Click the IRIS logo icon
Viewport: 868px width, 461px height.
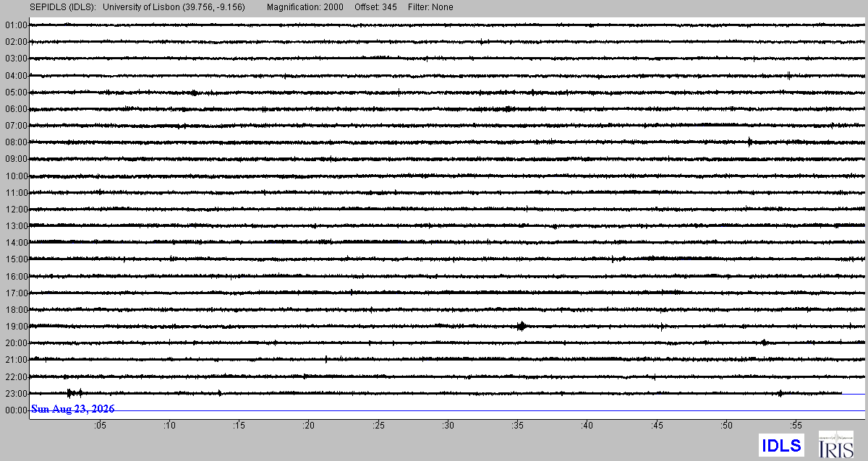[x=835, y=444]
